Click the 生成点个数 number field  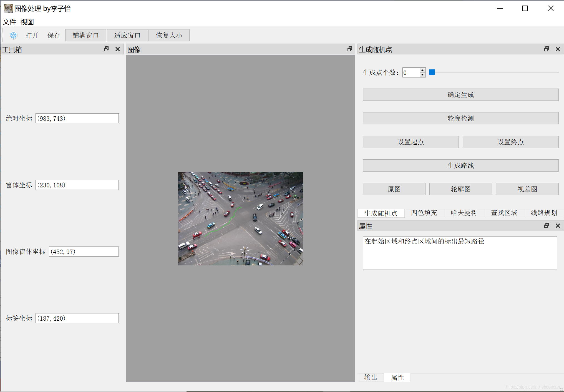point(411,73)
